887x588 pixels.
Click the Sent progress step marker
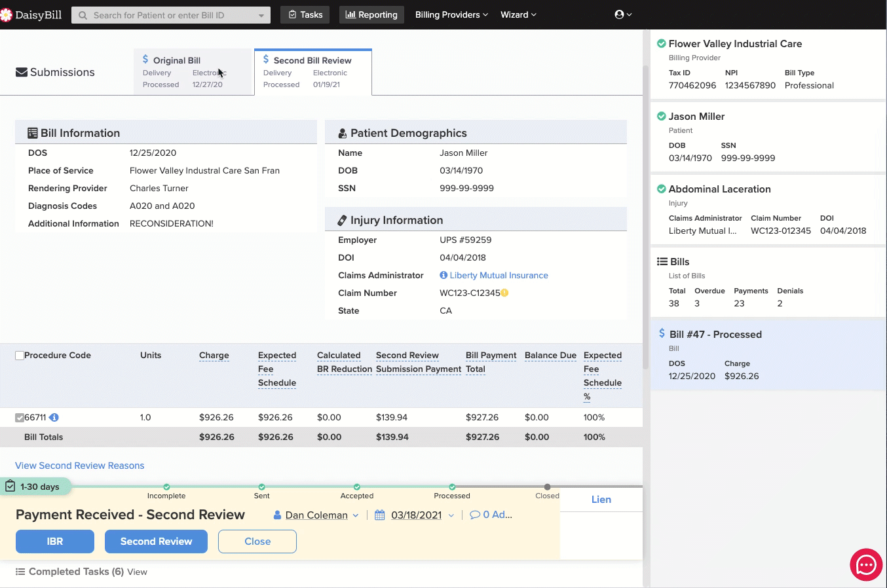point(261,487)
